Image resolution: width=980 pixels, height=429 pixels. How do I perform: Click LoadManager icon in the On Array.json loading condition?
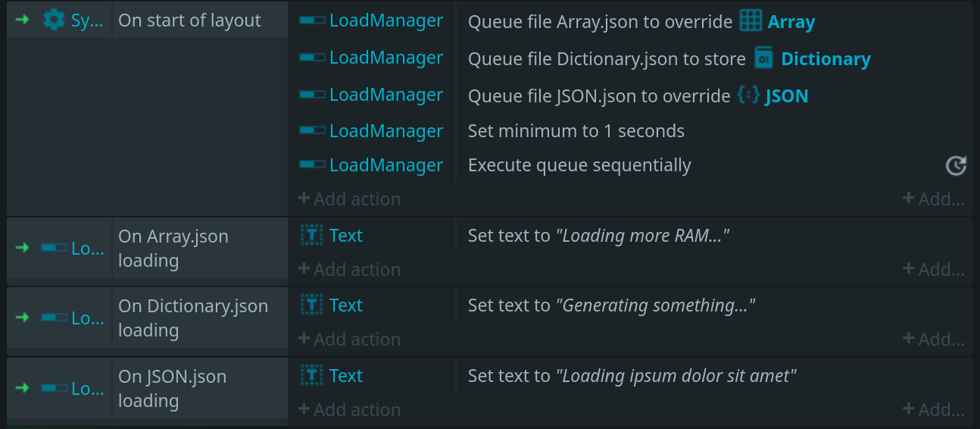click(x=54, y=248)
